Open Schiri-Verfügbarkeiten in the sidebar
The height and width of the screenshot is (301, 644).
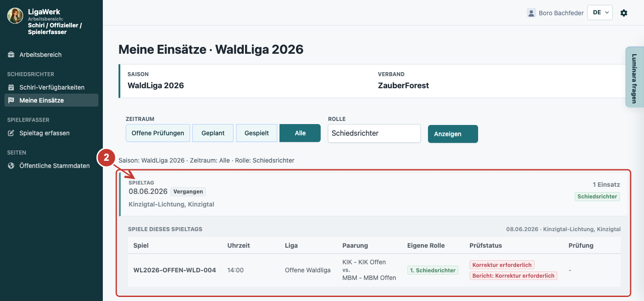point(51,87)
